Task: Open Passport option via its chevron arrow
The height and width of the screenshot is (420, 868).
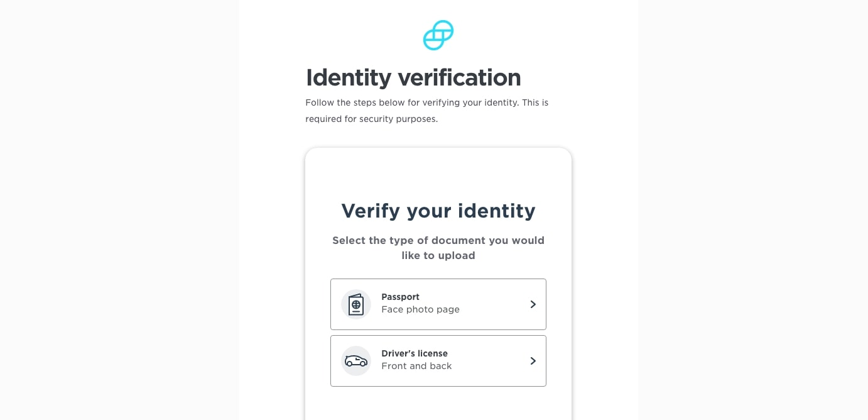Action: tap(533, 304)
